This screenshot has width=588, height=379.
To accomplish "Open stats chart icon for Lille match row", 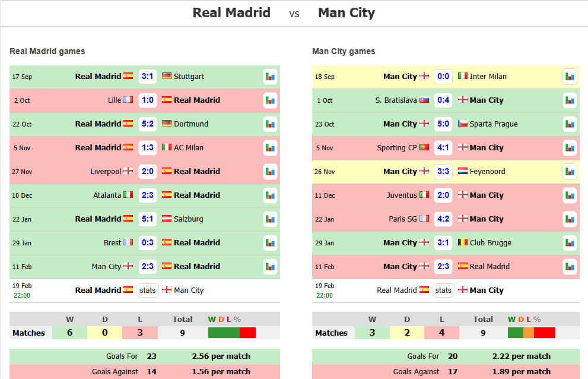I will tap(270, 100).
